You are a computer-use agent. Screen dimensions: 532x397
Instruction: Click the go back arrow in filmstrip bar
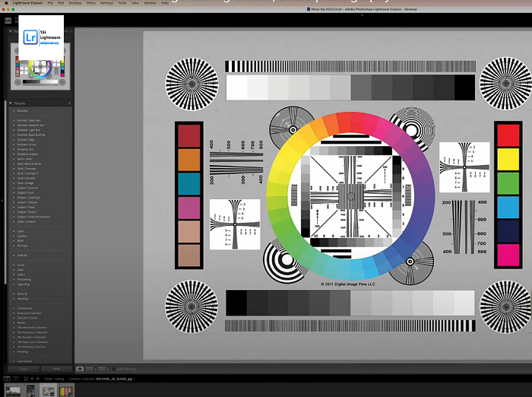click(x=31, y=378)
